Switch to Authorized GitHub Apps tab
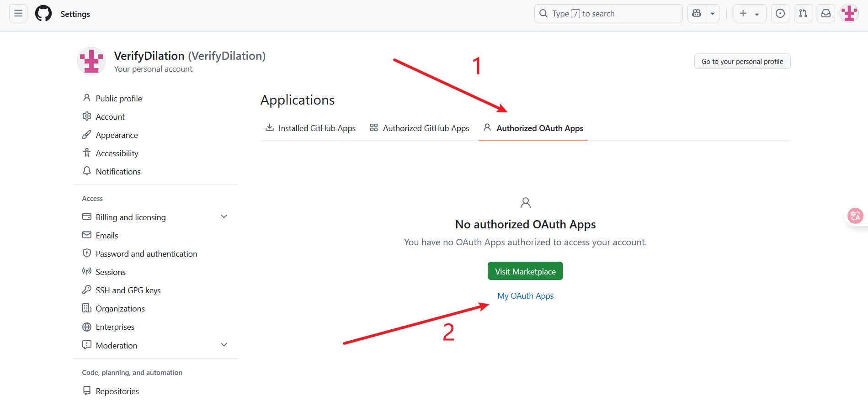 click(420, 128)
